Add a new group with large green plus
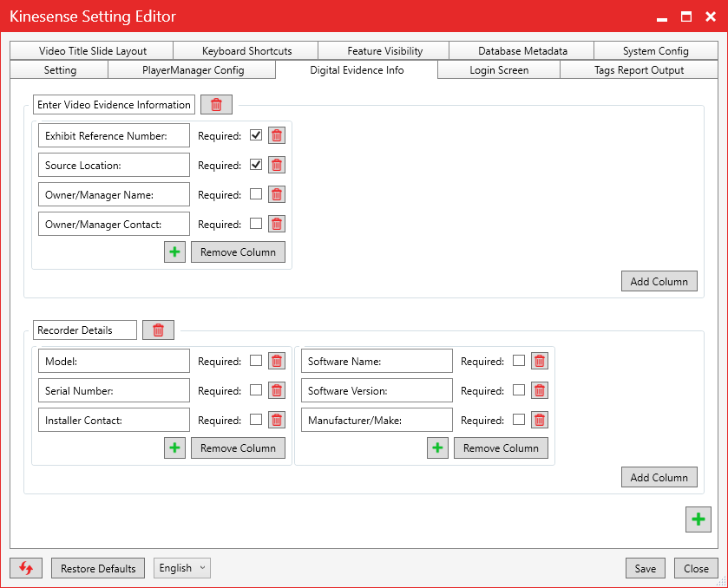The height and width of the screenshot is (588, 728). tap(698, 519)
